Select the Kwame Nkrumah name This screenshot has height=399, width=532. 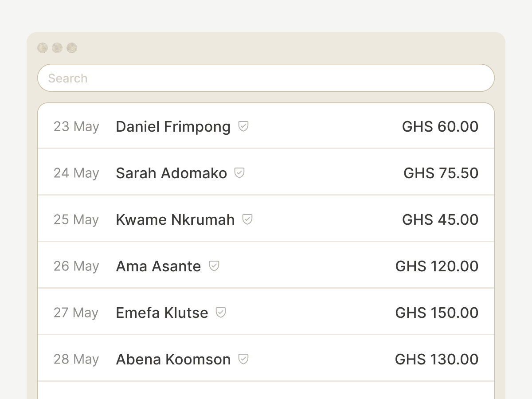click(176, 219)
